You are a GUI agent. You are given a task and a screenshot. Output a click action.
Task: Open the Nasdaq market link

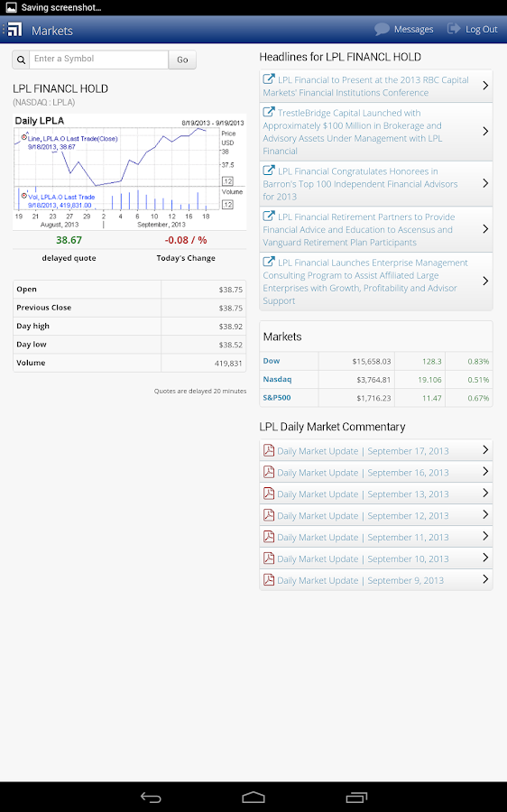[x=277, y=379]
